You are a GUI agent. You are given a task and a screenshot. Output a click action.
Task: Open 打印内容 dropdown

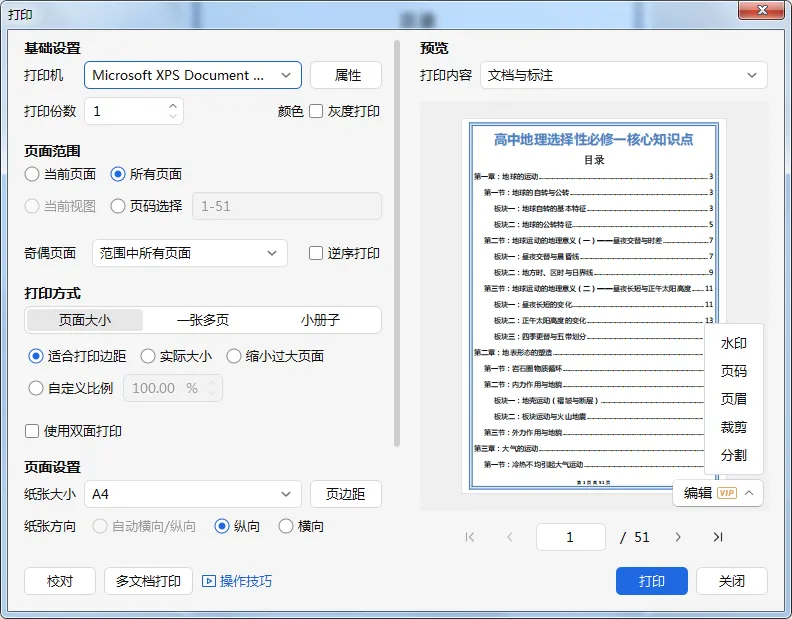(x=623, y=75)
